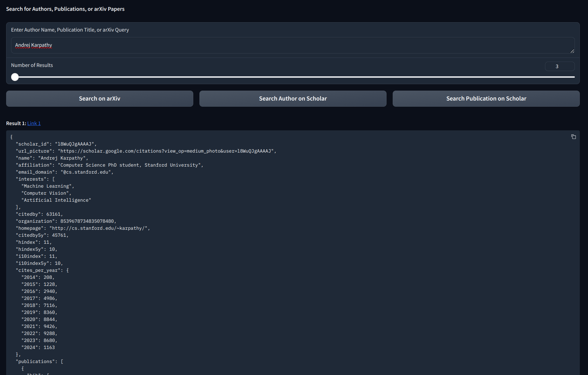
Task: Click the "Result 1:" label text
Action: coord(16,123)
